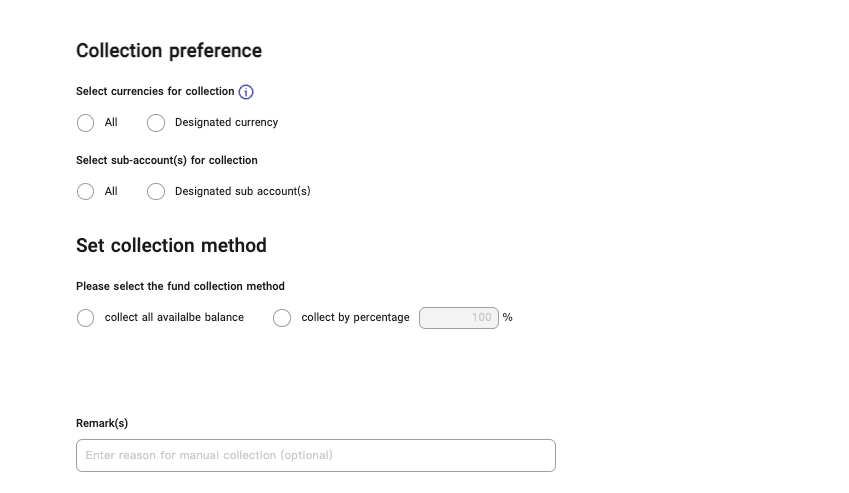Choose the "Designated sub account(s)" radio button
Image resolution: width=849 pixels, height=493 pixels.
pyautogui.click(x=156, y=191)
